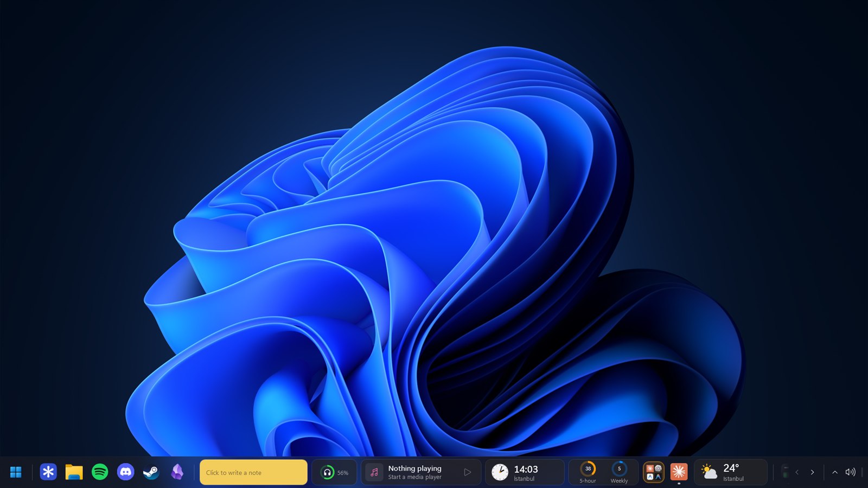Click the yellow sticky note field

253,472
